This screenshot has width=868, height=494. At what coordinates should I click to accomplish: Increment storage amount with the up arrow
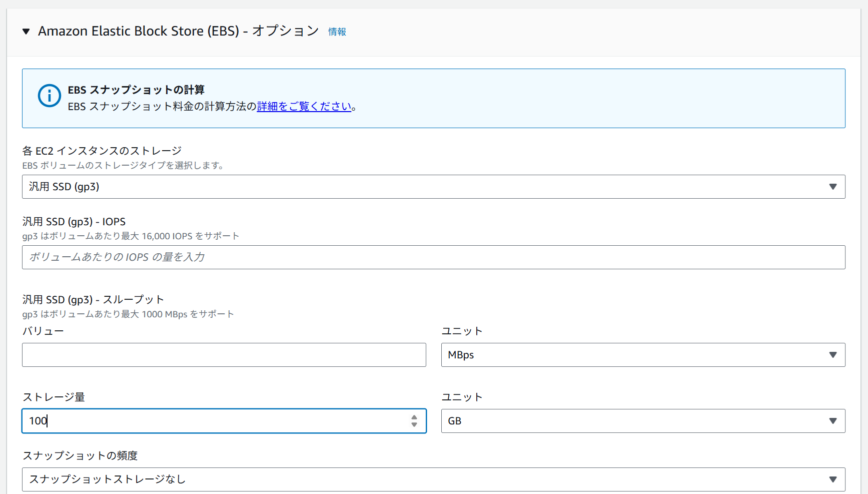pos(414,417)
